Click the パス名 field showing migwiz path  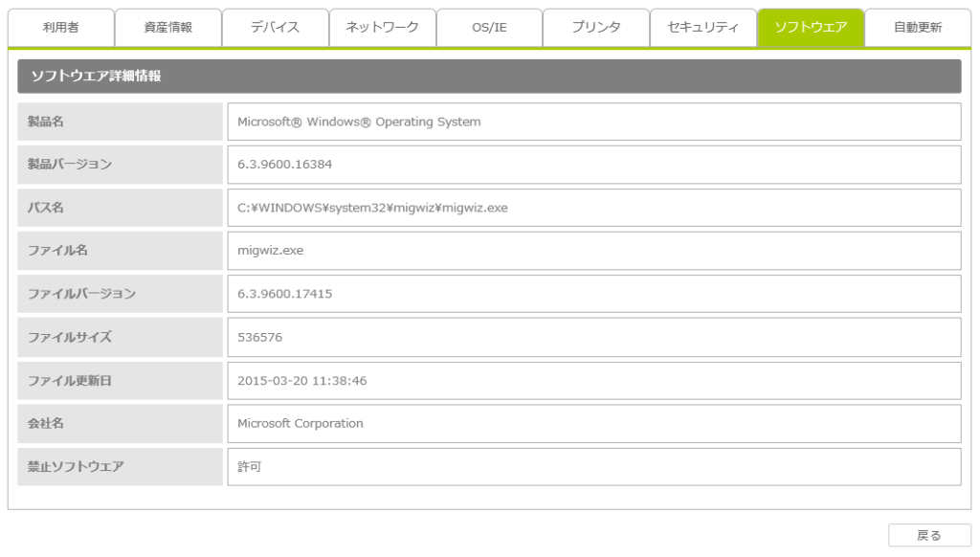(593, 208)
